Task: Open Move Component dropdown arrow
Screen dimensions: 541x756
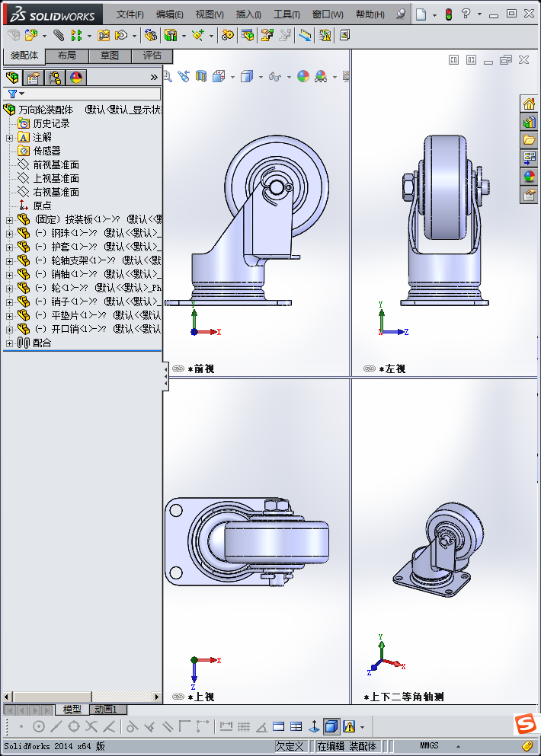Action: (134, 36)
